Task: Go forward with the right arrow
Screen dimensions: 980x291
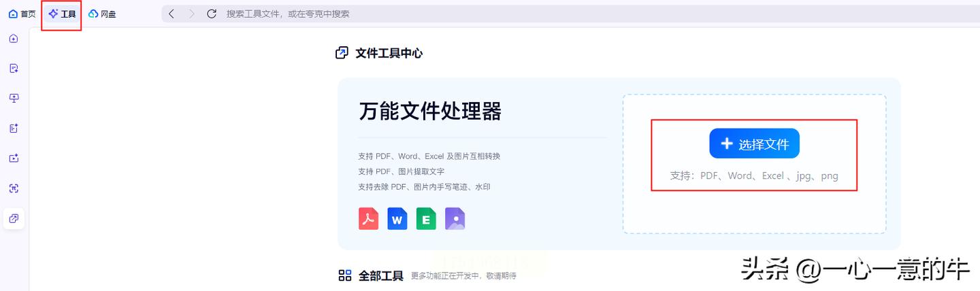Action: tap(191, 14)
